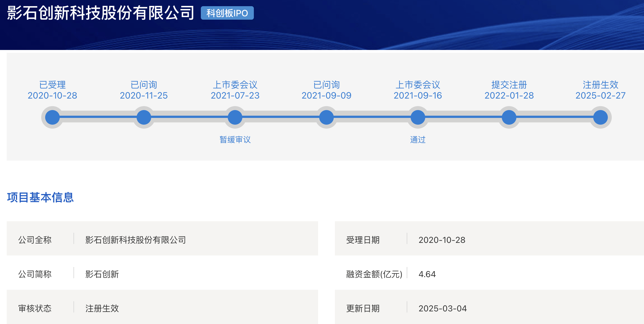Image resolution: width=644 pixels, height=324 pixels.
Task: Click the 注册生效 stage label above timeline
Action: click(x=601, y=85)
